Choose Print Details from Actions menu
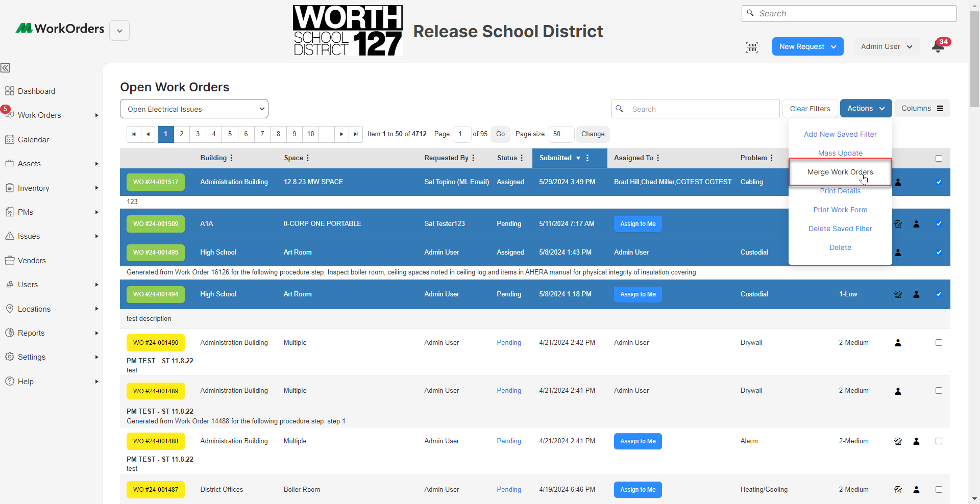980x504 pixels. (840, 191)
